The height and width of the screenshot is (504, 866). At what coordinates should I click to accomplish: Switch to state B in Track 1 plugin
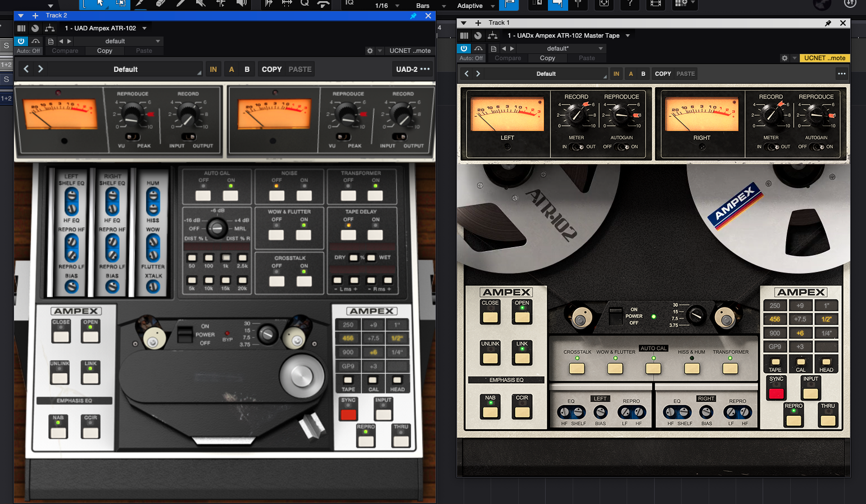[x=643, y=74]
